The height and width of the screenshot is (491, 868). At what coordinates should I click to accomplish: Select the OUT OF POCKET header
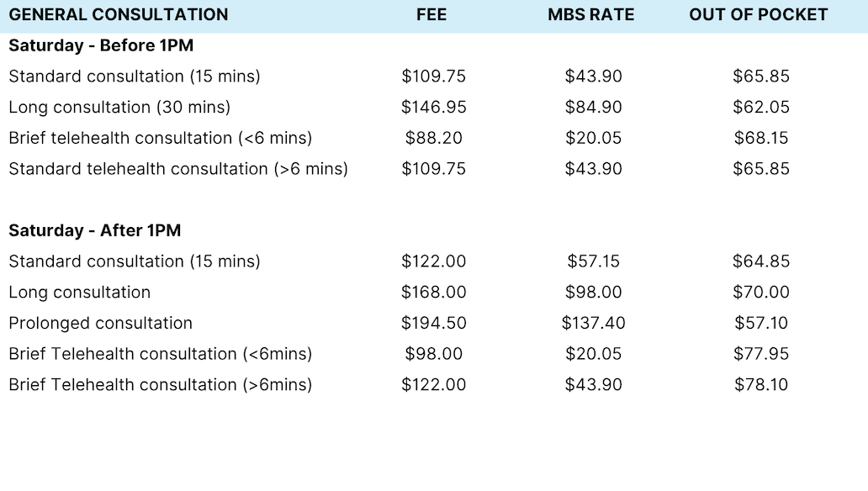[x=759, y=15]
